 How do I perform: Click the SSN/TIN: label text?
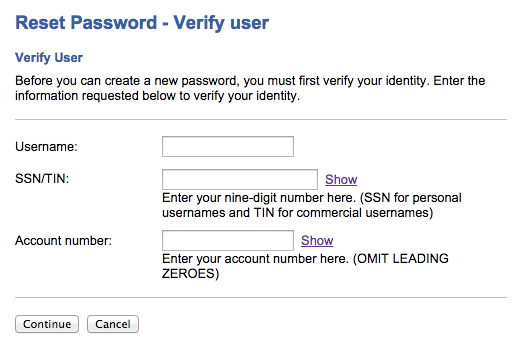[x=42, y=179]
